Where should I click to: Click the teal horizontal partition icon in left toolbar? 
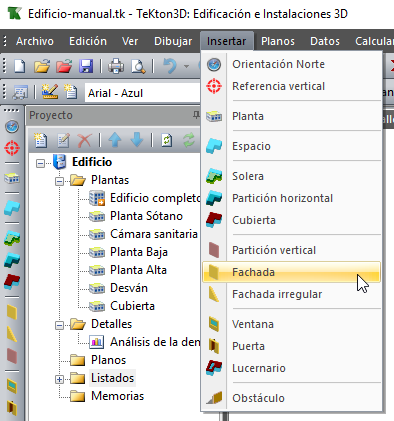tap(12, 260)
